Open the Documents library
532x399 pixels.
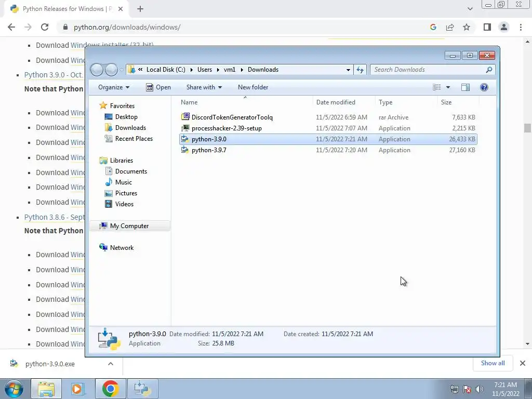pos(131,171)
